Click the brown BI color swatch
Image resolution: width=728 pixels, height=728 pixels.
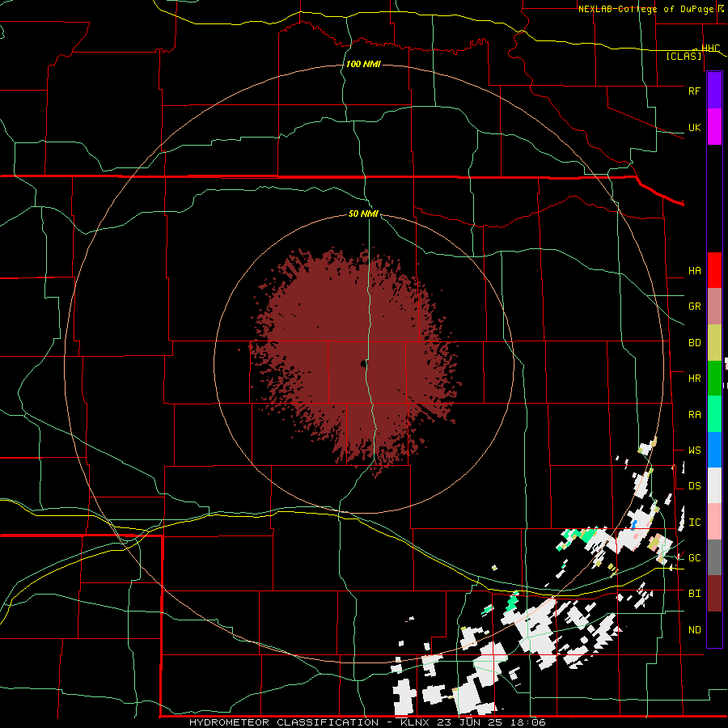tap(714, 594)
